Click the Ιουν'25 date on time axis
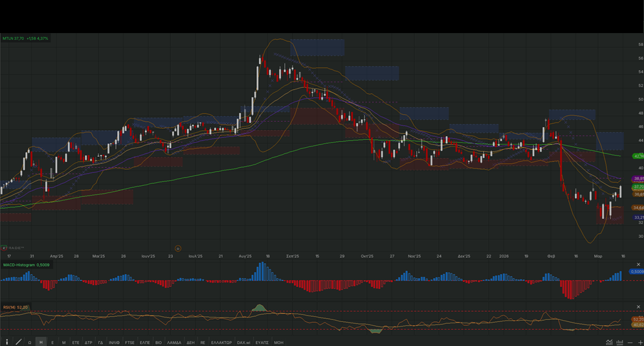Screen dimensions: 644x346 (148, 256)
